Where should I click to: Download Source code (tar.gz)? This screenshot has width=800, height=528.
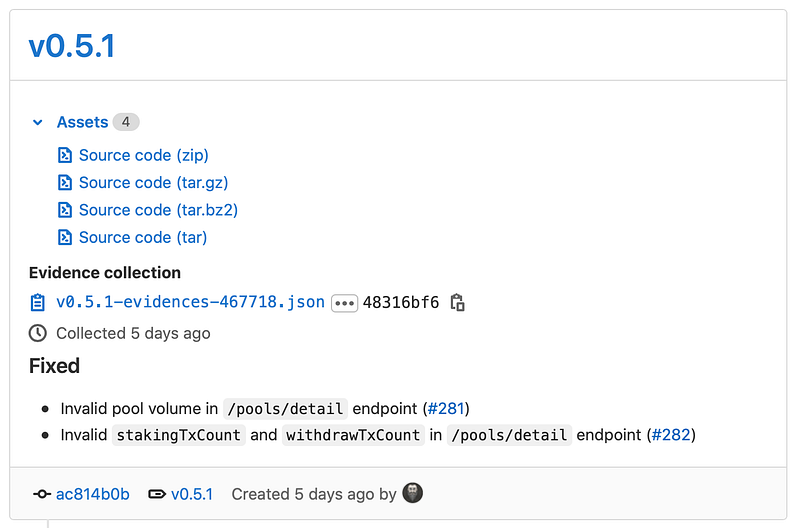154,183
